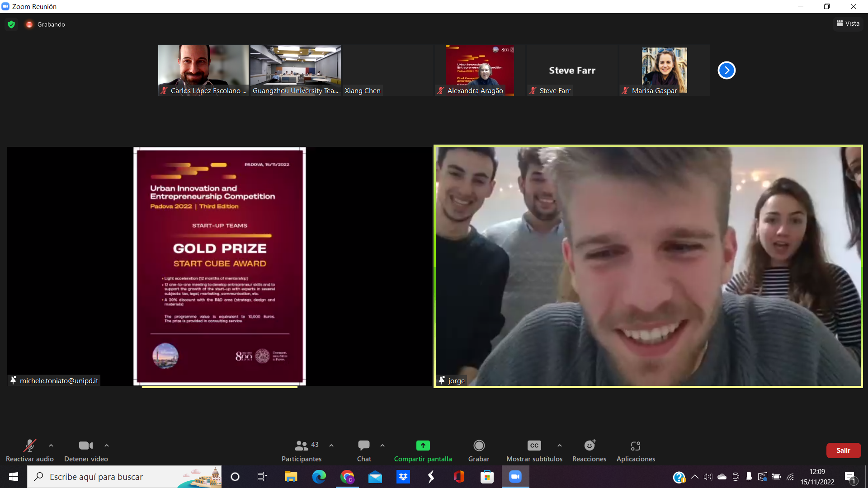Open the Participantes panel

(302, 450)
